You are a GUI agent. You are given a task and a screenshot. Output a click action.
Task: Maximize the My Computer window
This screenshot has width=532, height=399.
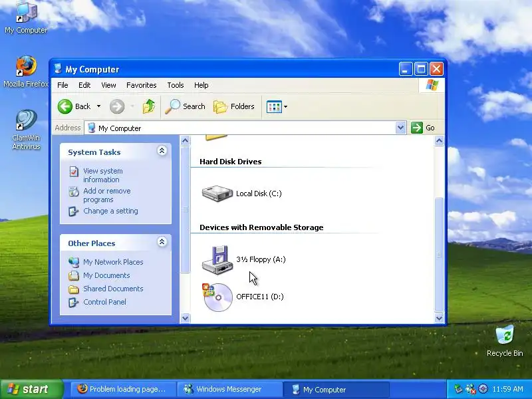421,69
